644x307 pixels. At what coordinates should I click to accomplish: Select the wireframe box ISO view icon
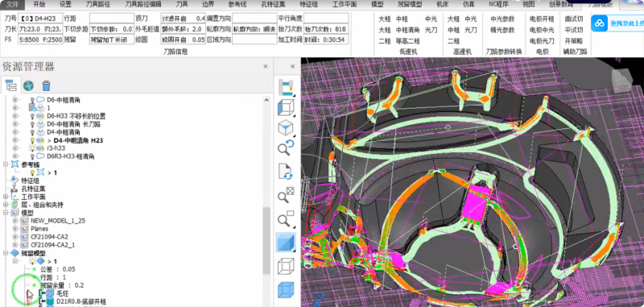click(286, 108)
